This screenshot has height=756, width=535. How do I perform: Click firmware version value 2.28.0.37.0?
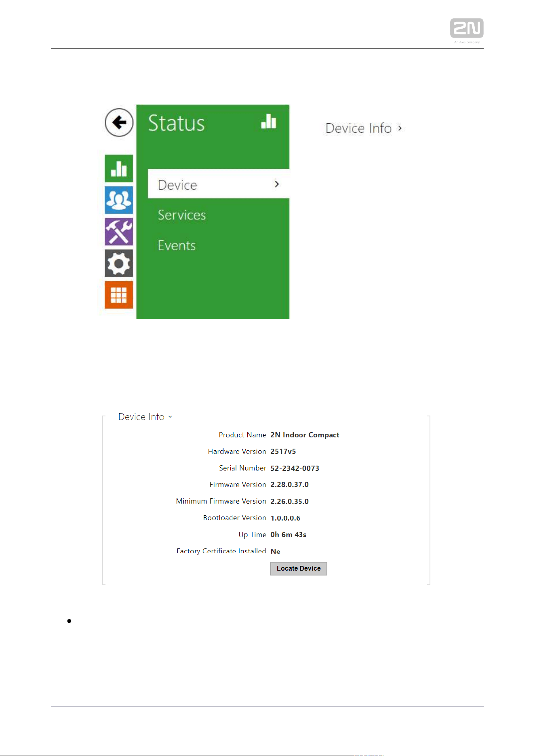(x=290, y=485)
